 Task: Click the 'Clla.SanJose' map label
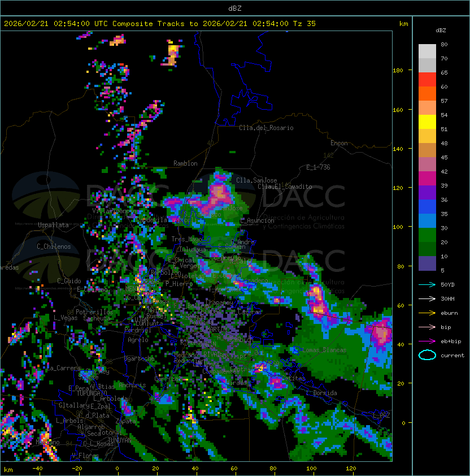point(256,180)
